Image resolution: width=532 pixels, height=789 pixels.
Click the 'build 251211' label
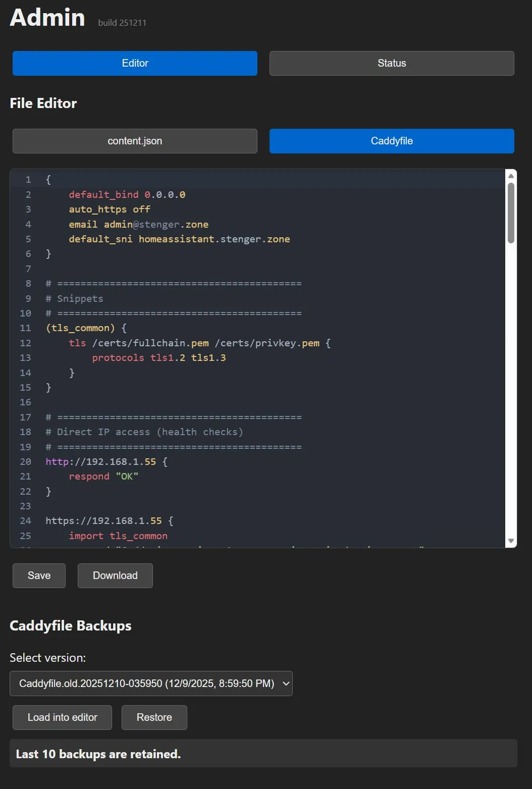click(x=122, y=23)
